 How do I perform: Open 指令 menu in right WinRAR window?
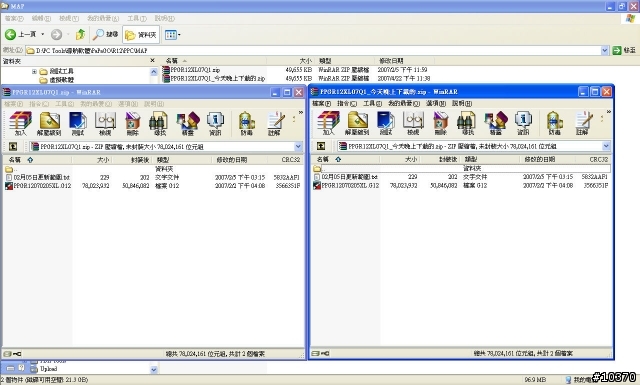click(347, 103)
